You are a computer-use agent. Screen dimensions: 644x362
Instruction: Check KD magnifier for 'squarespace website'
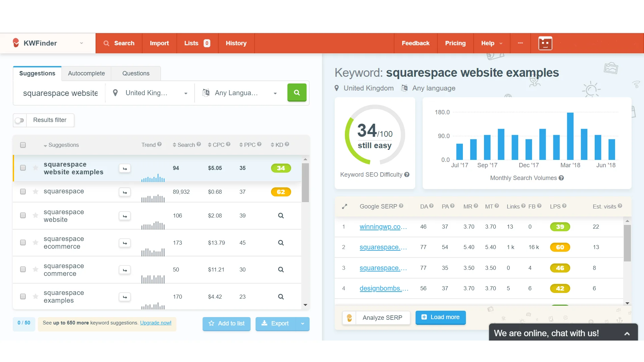281,216
